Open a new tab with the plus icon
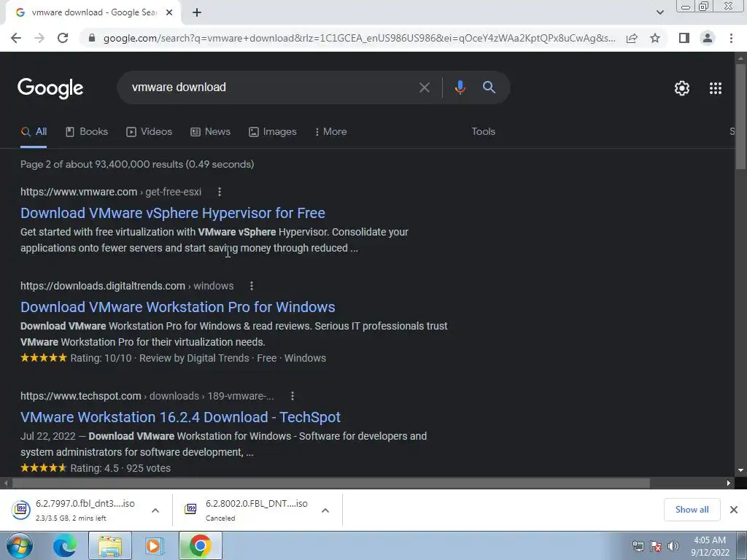Viewport: 747px width, 560px height. [197, 13]
